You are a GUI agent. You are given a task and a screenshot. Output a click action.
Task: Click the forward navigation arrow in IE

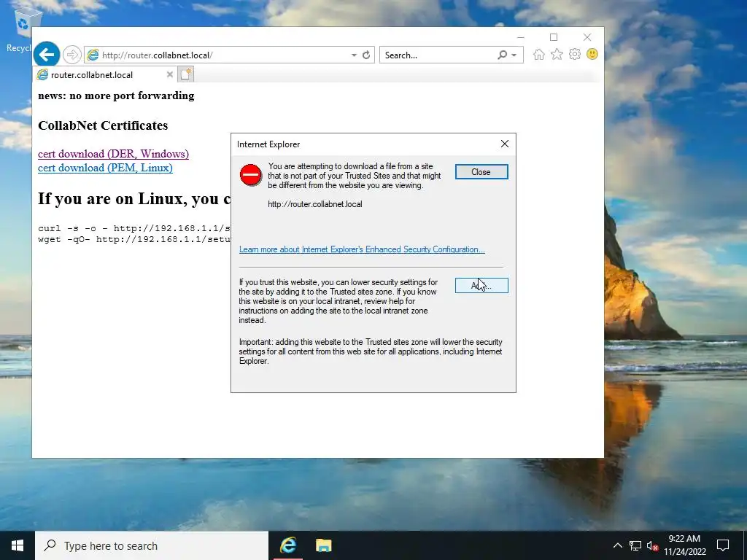coord(72,55)
